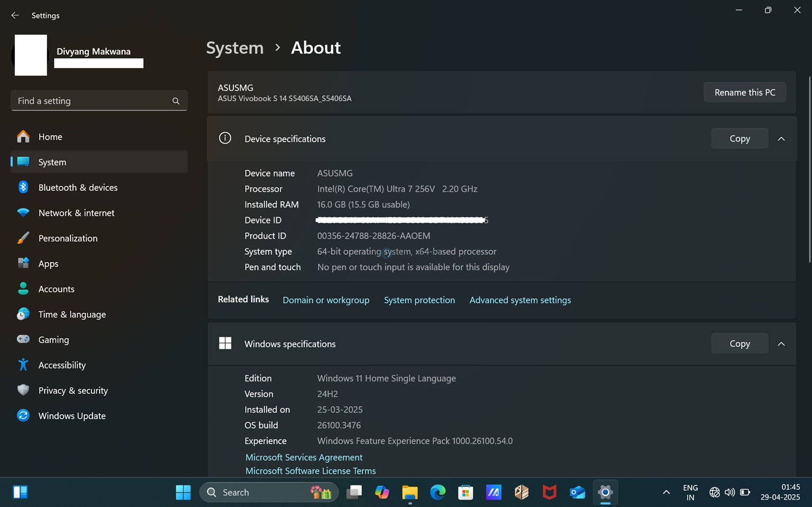Open System protection link

click(x=419, y=300)
